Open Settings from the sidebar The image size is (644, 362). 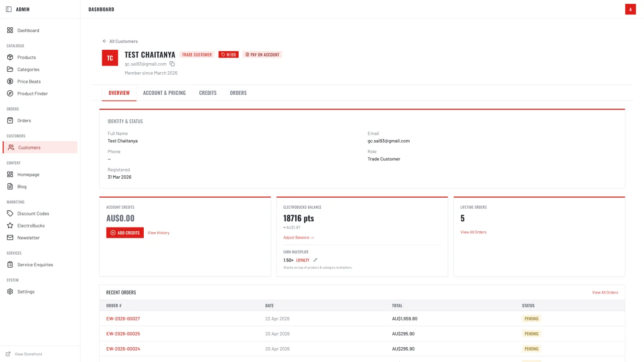(26, 292)
